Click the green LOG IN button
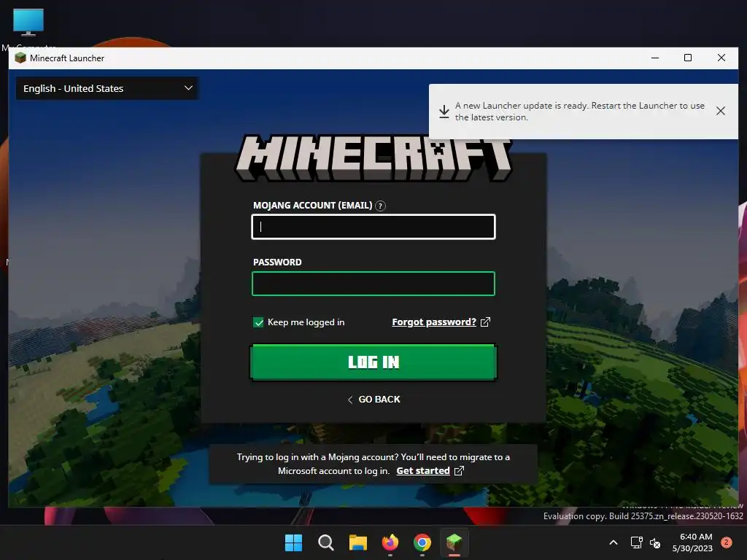Viewport: 747px width, 560px height. click(373, 362)
